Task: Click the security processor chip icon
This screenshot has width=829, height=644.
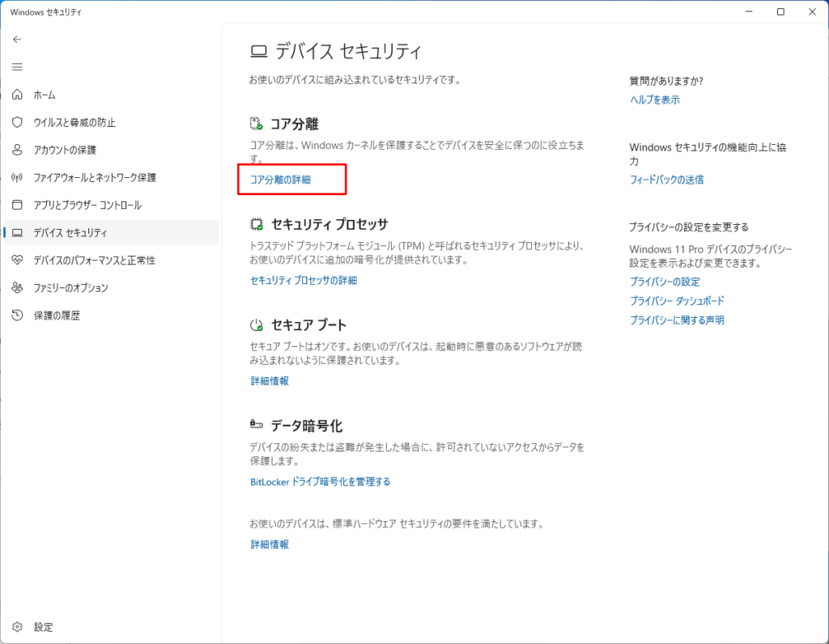Action: [257, 225]
